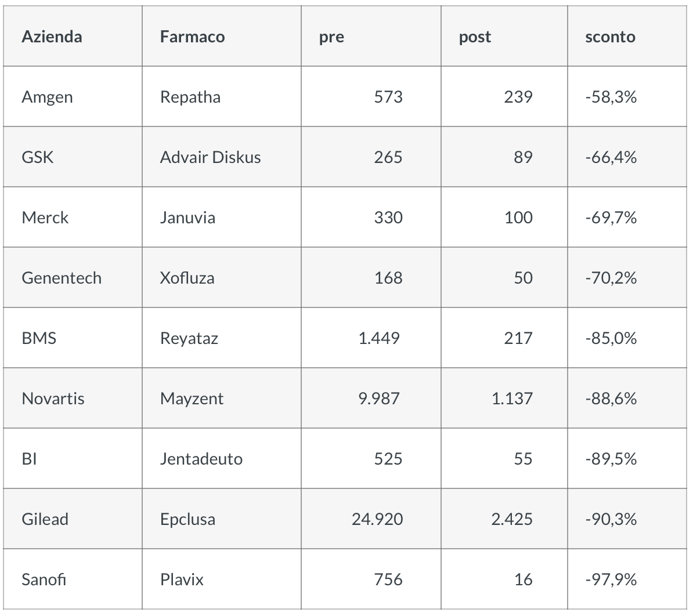Click the sconto column header
Image resolution: width=693 pixels, height=616 pixels.
pyautogui.click(x=610, y=37)
